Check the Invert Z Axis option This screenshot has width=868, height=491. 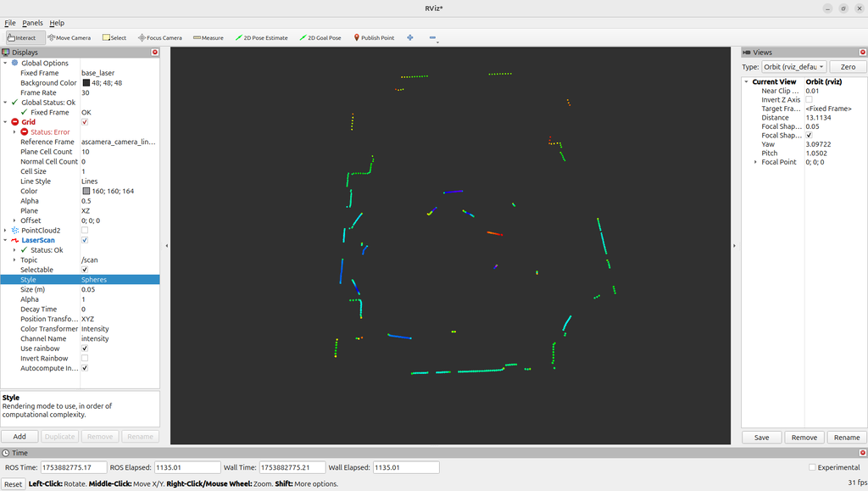809,99
